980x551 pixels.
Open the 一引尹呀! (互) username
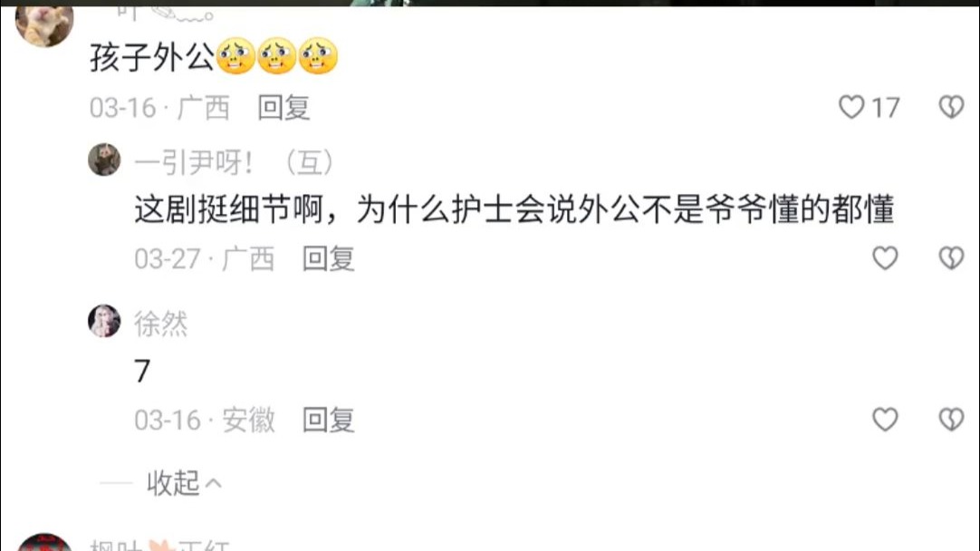234,162
